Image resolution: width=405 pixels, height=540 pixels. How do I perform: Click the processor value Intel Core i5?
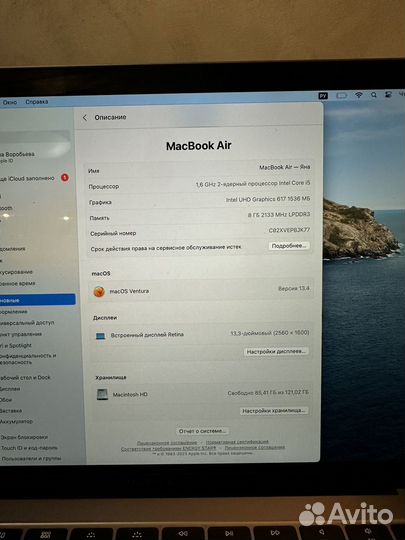[x=253, y=184]
